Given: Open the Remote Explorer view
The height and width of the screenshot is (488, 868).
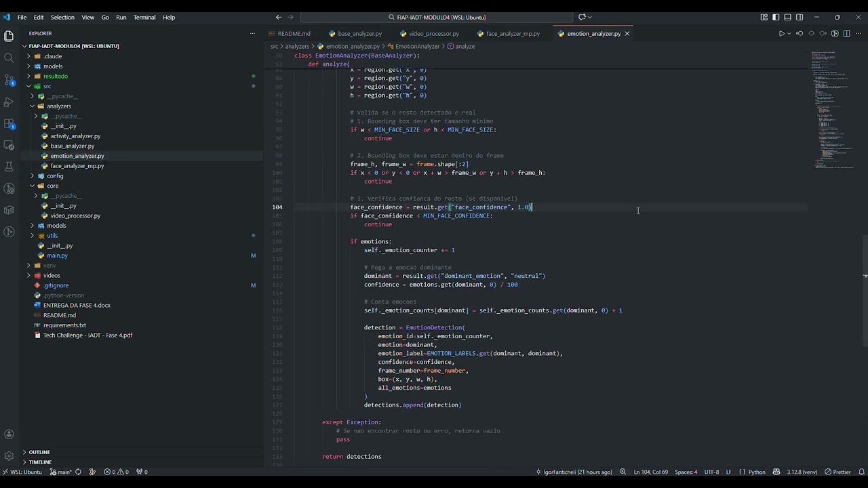Looking at the screenshot, I should tap(9, 145).
